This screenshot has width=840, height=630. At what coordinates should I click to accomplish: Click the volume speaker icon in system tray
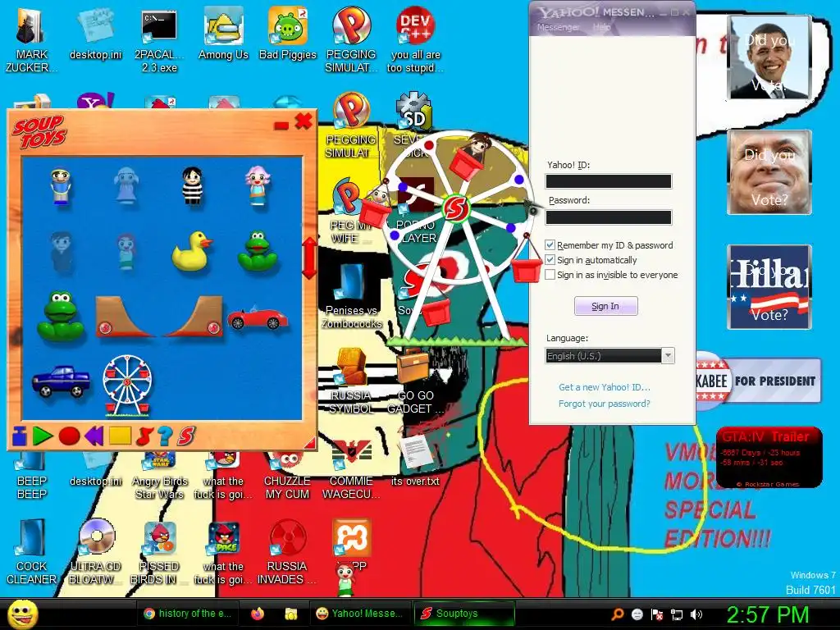pos(696,614)
